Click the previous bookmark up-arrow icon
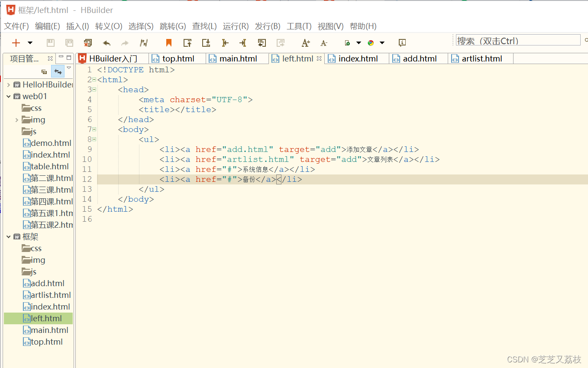Viewport: 588px width, 368px height. [x=187, y=43]
